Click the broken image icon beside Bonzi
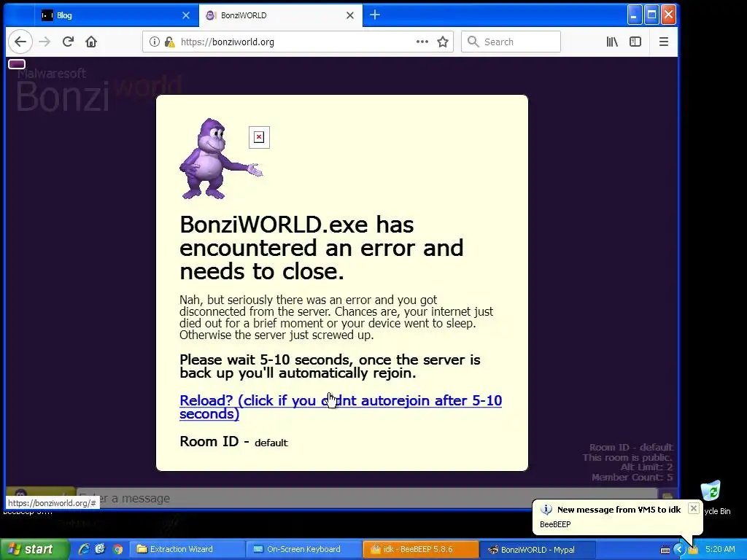This screenshot has width=747, height=560. click(259, 137)
